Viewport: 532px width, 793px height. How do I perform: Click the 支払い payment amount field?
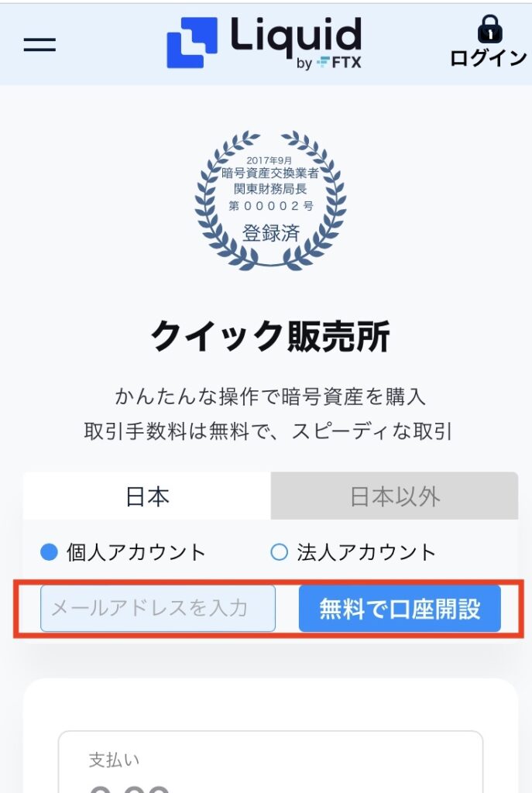click(x=270, y=762)
